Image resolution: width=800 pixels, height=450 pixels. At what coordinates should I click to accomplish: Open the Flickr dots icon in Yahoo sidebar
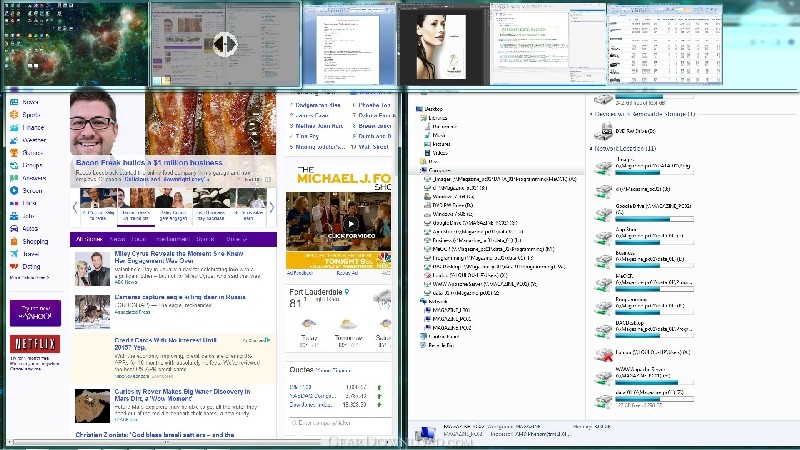[14, 203]
